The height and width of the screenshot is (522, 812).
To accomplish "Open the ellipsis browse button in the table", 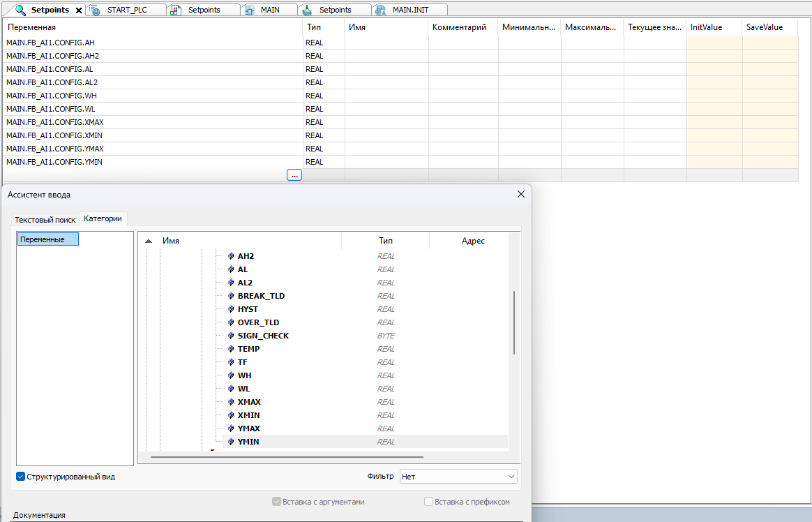I will [x=294, y=175].
